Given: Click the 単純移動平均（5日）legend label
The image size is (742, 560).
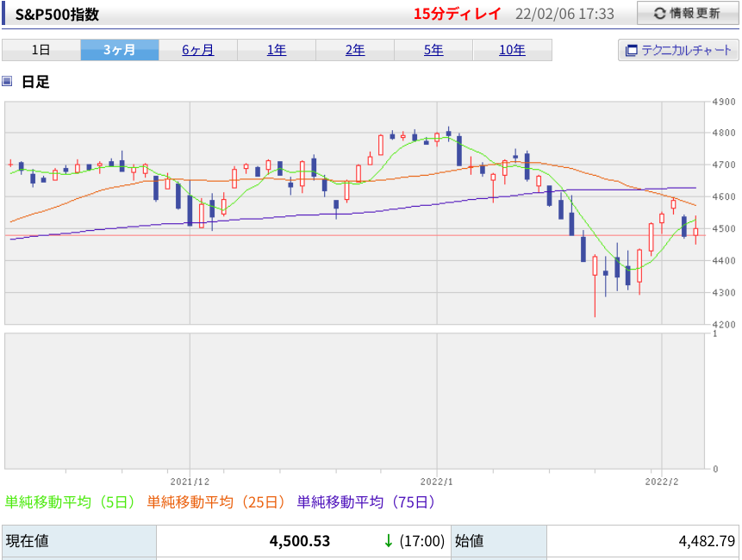Looking at the screenshot, I should tap(70, 501).
